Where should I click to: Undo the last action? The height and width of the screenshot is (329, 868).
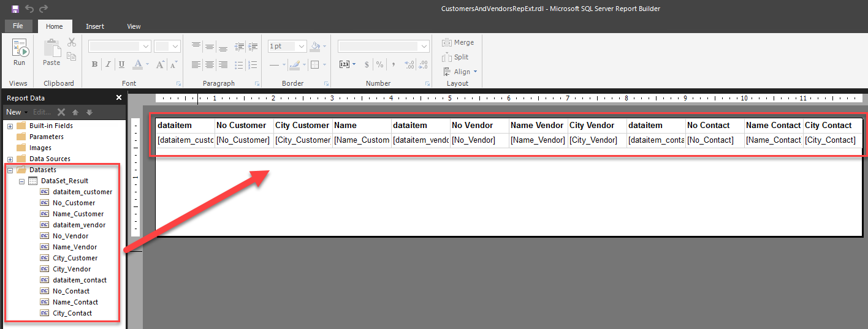(29, 9)
